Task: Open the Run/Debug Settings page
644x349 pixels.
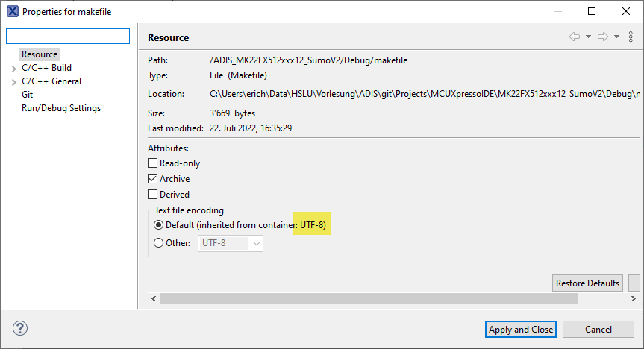Action: click(60, 108)
